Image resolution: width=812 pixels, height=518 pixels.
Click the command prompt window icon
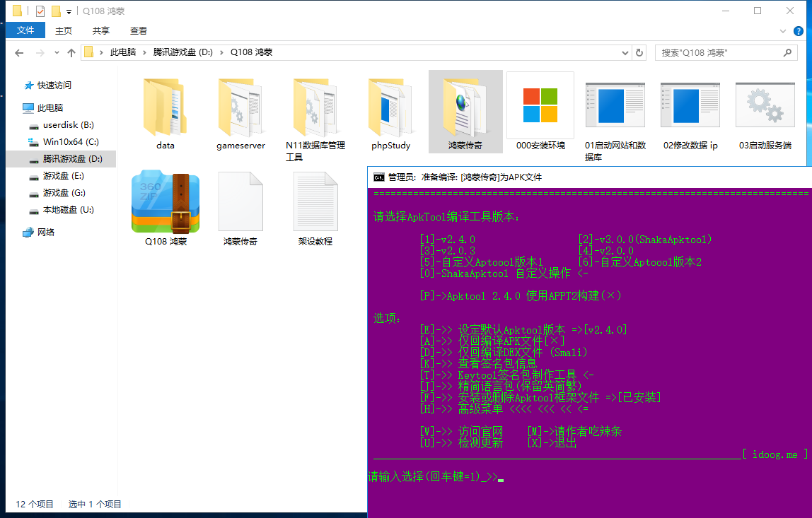(x=379, y=177)
